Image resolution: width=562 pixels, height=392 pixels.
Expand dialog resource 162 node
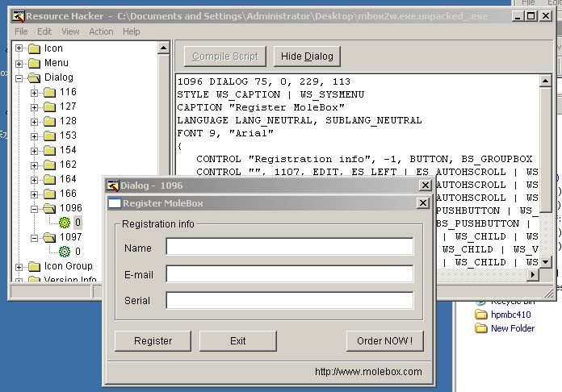coord(34,165)
